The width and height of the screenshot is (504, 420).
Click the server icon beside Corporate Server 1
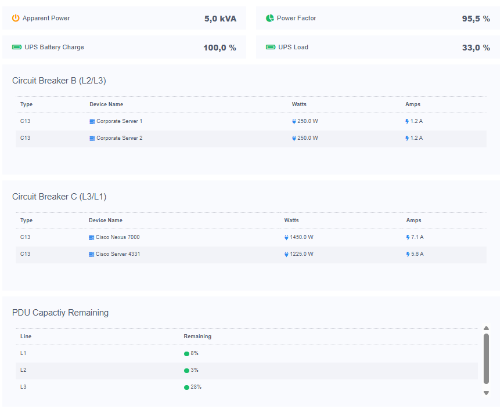(92, 122)
